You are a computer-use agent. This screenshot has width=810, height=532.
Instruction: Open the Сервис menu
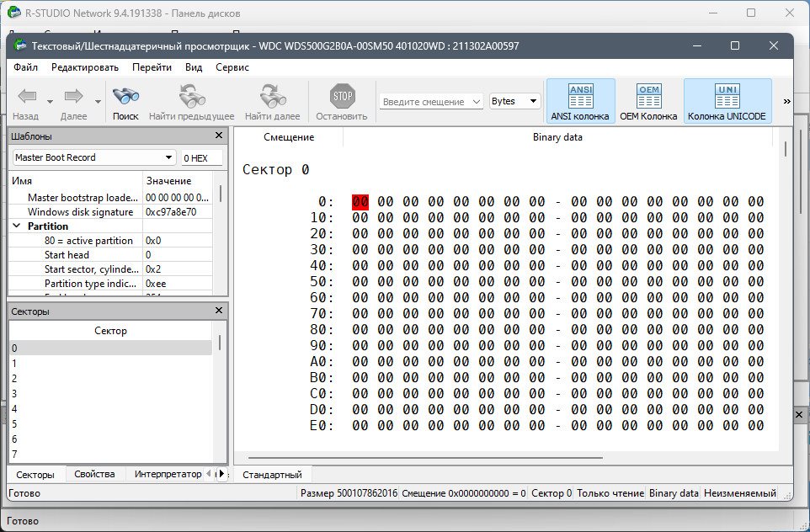[232, 67]
